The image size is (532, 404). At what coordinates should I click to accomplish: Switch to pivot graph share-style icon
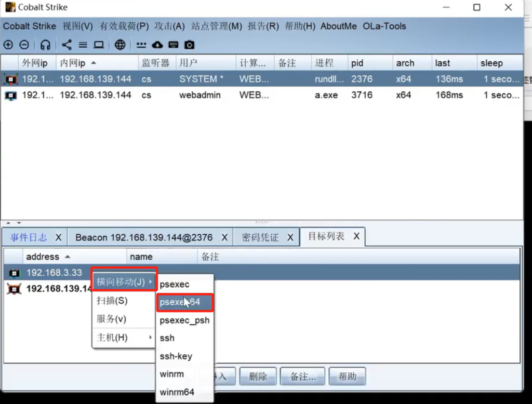(66, 45)
